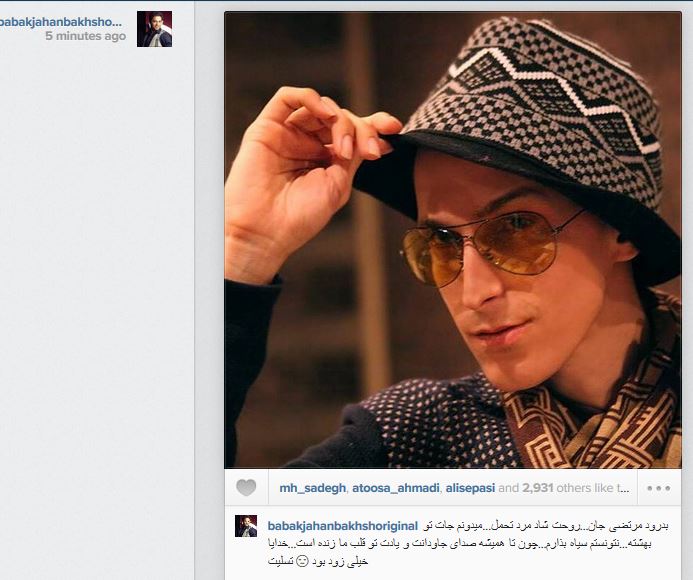Click the sad face emoji in caption

point(302,561)
